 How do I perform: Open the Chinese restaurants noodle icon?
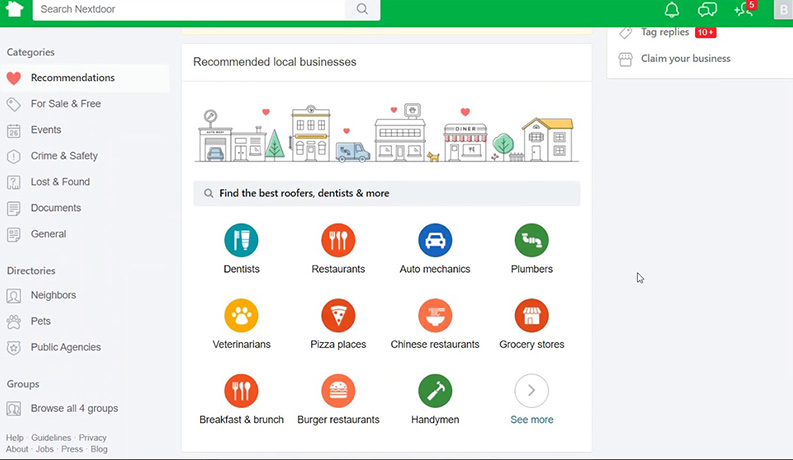point(435,315)
